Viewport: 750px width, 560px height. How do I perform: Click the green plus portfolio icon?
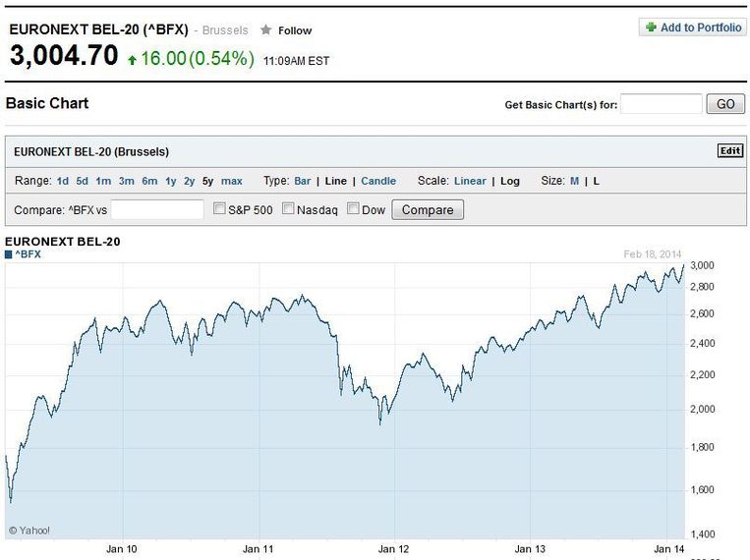click(x=651, y=28)
